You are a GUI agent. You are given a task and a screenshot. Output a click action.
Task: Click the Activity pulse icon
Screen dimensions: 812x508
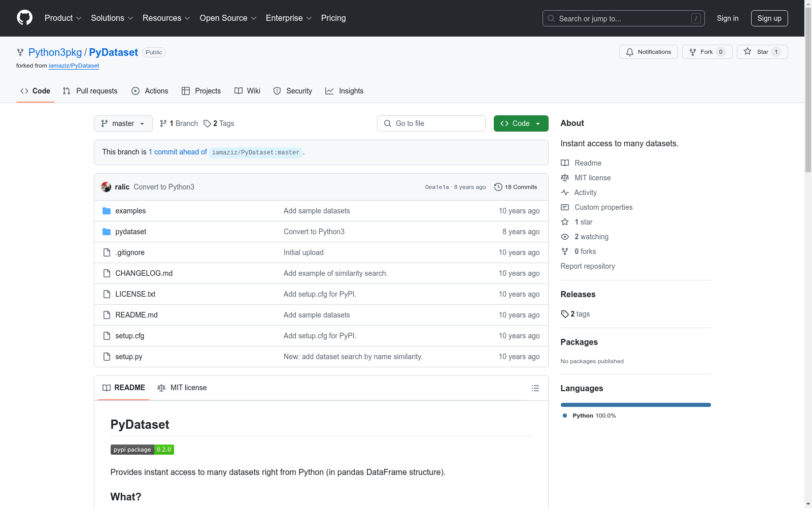coord(565,193)
